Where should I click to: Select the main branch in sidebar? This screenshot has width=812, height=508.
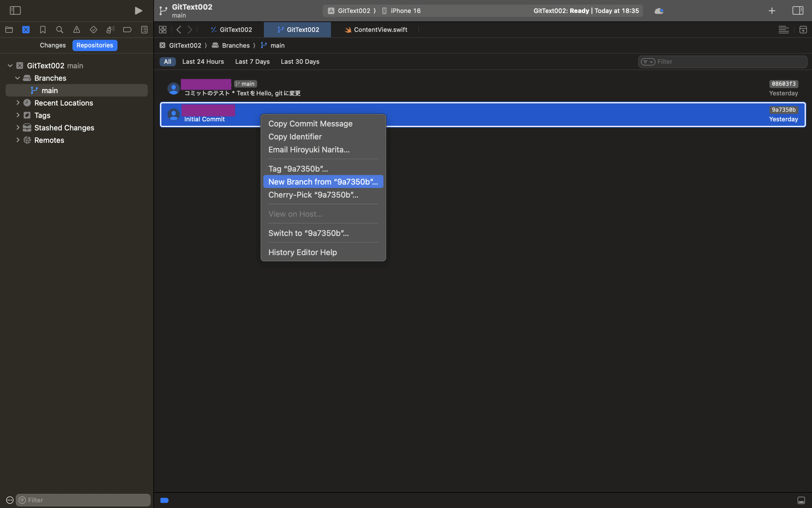[76, 90]
